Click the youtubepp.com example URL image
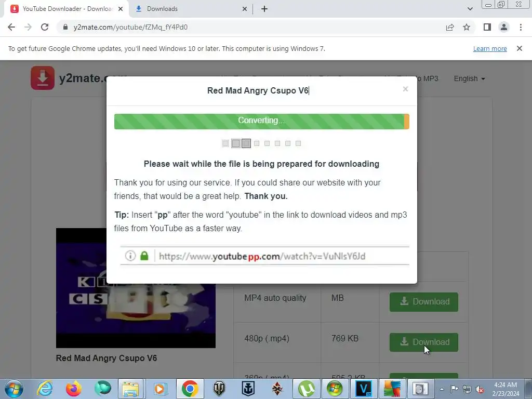This screenshot has height=399, width=532. tap(264, 256)
